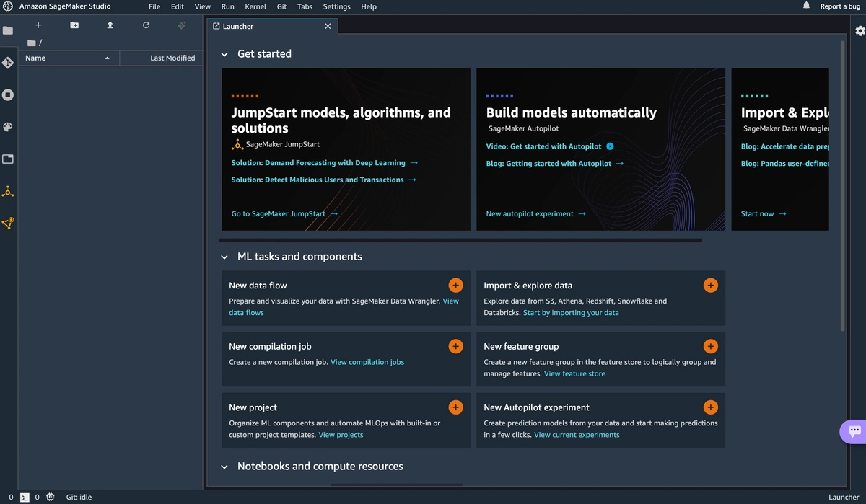Image resolution: width=866 pixels, height=504 pixels.
Task: Click plus icon for New project
Action: point(455,407)
